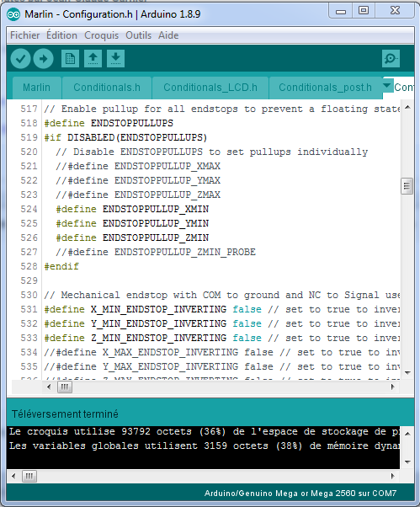This screenshot has width=420, height=507.
Task: Click the Arduino logo in title bar
Action: [x=13, y=14]
